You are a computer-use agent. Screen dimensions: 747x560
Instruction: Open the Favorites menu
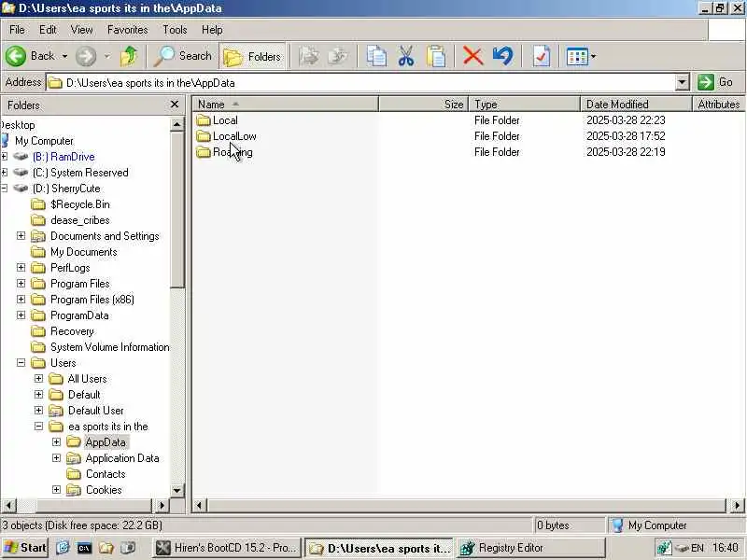(128, 30)
